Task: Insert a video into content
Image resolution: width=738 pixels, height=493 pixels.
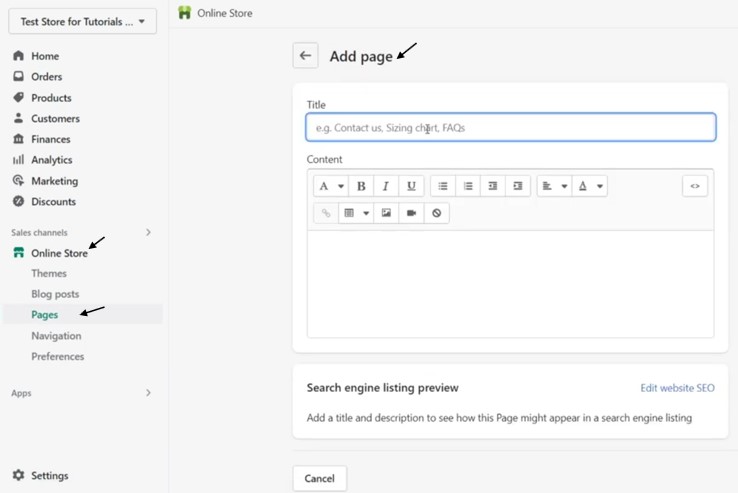Action: pyautogui.click(x=411, y=213)
